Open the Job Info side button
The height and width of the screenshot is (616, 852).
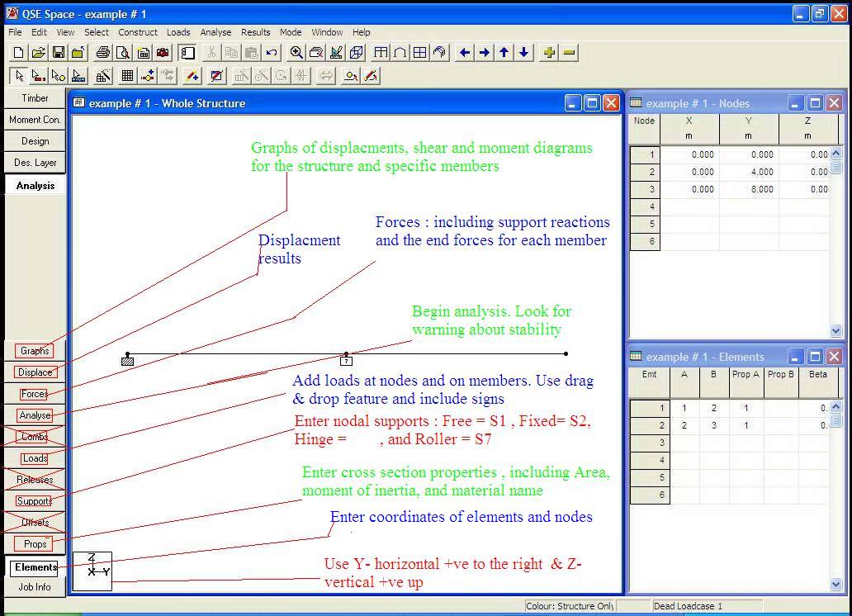pyautogui.click(x=35, y=587)
